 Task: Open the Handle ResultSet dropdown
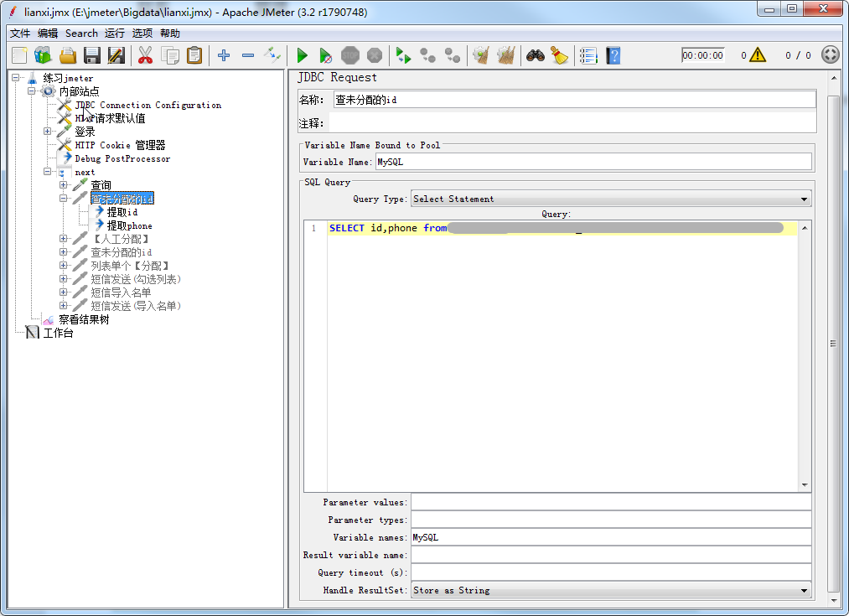pos(611,590)
